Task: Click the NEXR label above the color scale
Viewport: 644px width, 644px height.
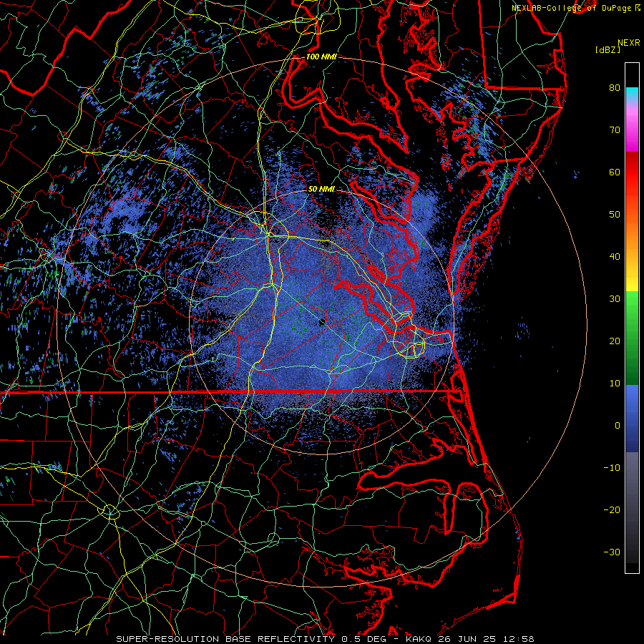Action: click(x=628, y=43)
